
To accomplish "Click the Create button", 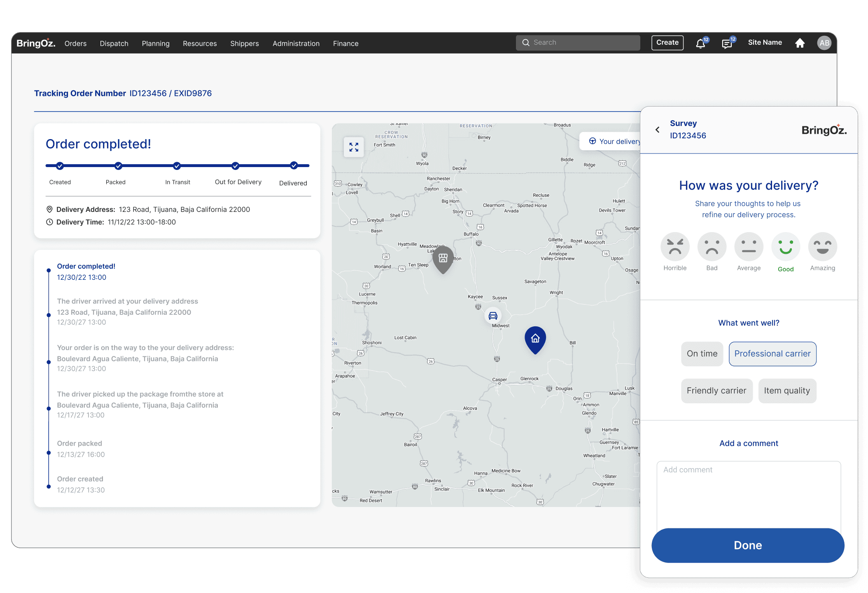I will pyautogui.click(x=667, y=43).
